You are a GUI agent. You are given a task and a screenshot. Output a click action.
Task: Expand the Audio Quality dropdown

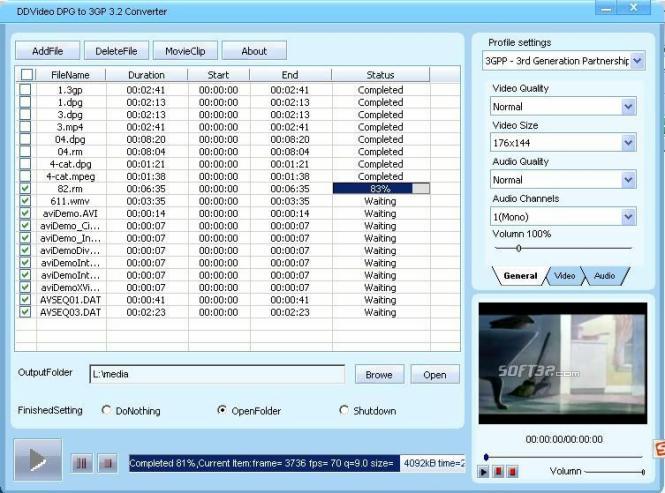(x=629, y=180)
